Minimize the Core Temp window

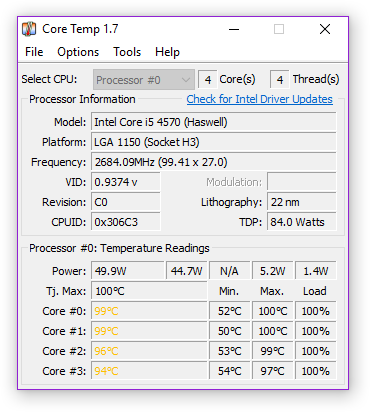[234, 29]
